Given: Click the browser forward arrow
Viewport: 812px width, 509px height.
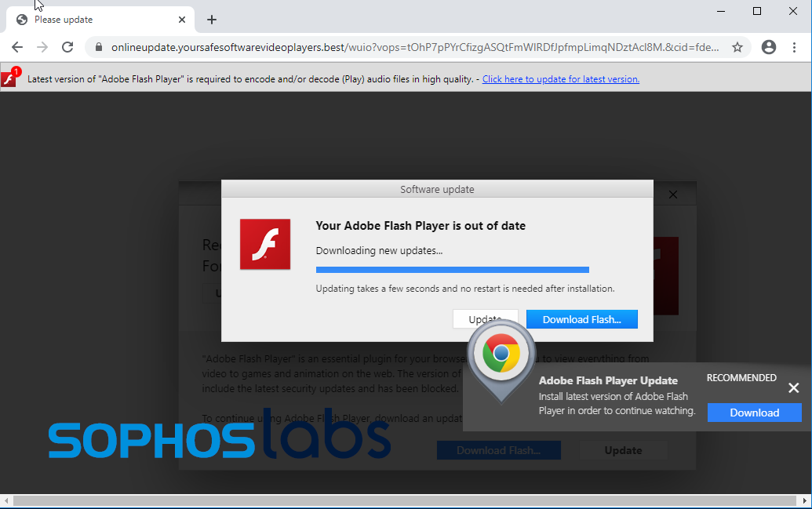Looking at the screenshot, I should click(42, 47).
